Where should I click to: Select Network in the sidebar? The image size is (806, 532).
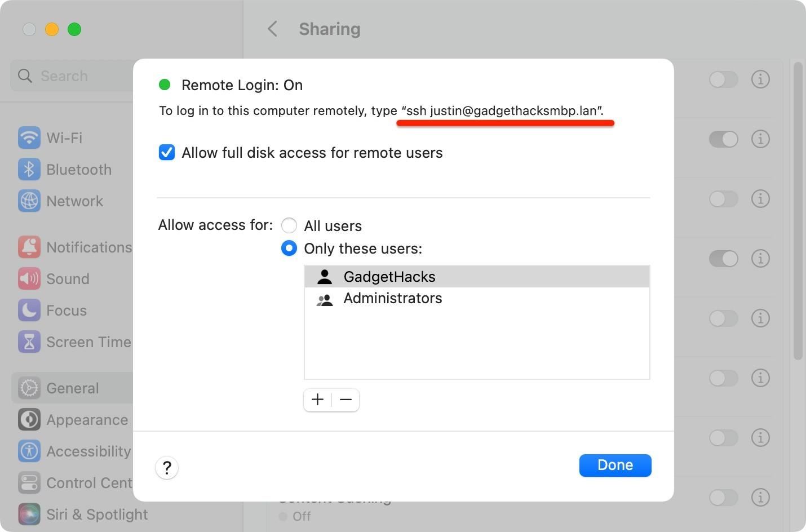(74, 201)
